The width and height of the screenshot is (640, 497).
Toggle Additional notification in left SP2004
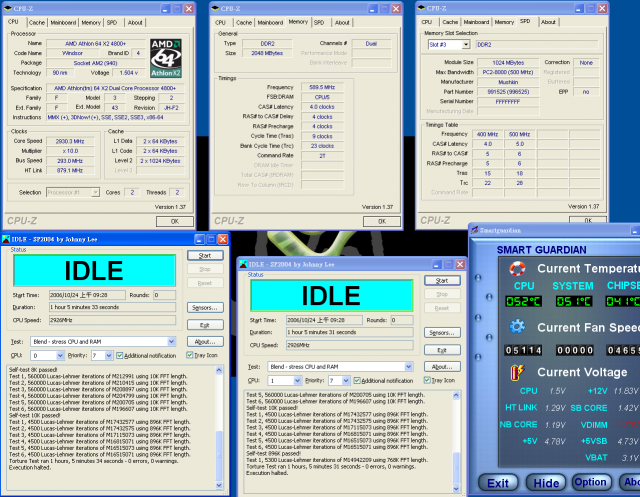(120, 355)
